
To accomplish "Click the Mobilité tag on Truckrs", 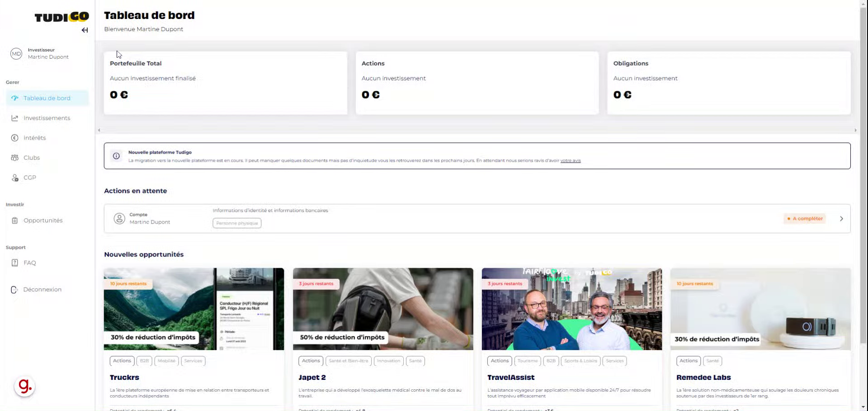I will [167, 361].
